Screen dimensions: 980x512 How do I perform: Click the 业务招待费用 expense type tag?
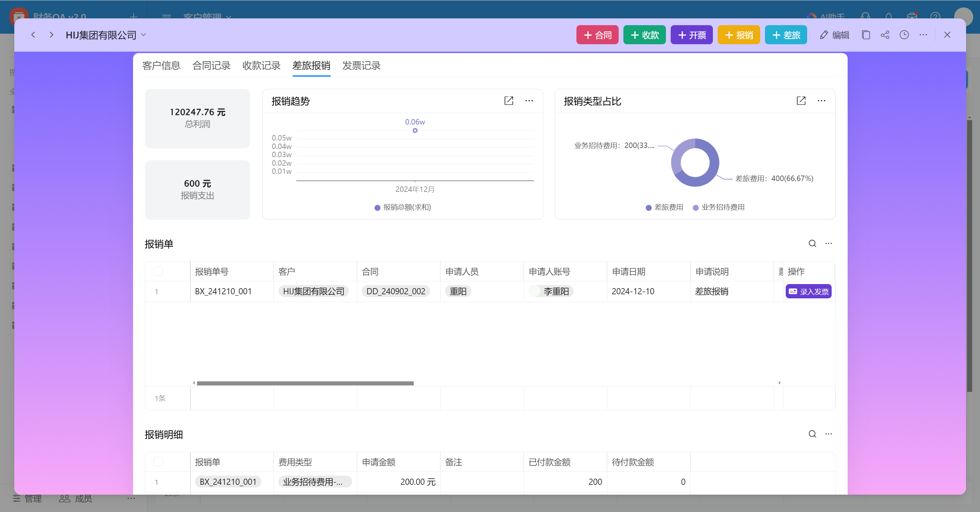[315, 482]
